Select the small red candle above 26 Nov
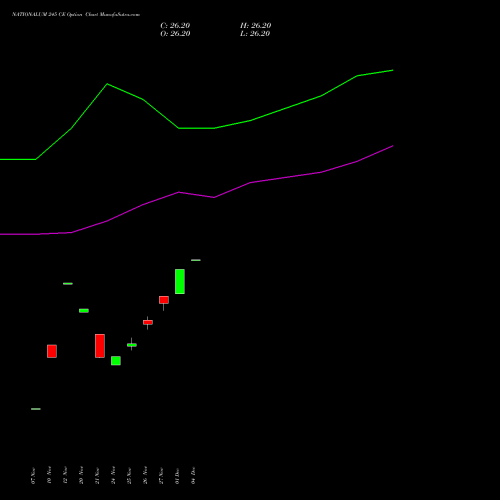This screenshot has width=500, height=500. (x=148, y=322)
